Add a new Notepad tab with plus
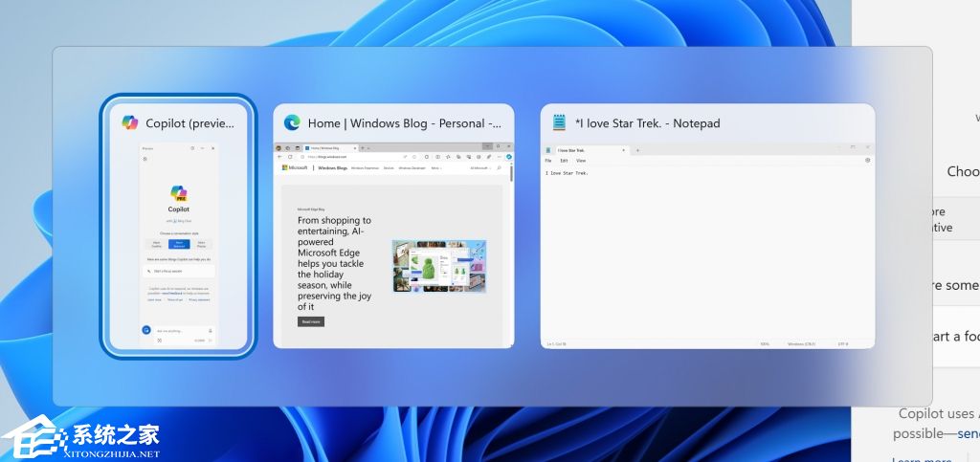Viewport: 980px width, 462px height. (638, 150)
